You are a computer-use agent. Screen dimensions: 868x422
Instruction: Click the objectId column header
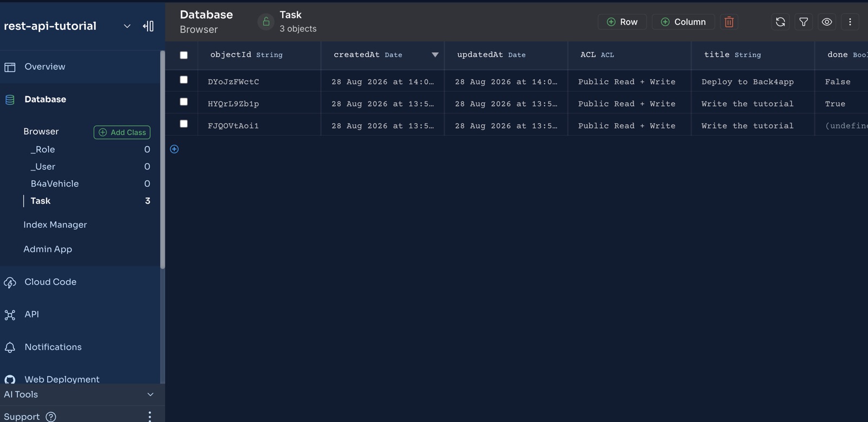pyautogui.click(x=259, y=55)
